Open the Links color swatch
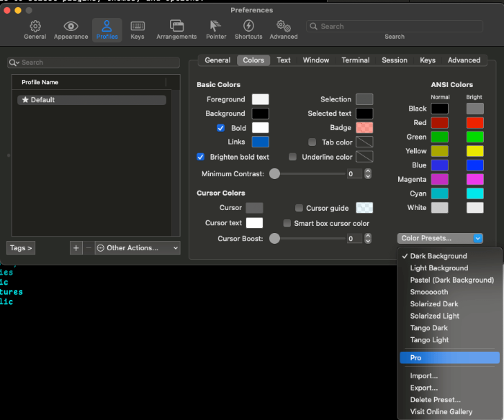This screenshot has width=504, height=420. click(261, 142)
